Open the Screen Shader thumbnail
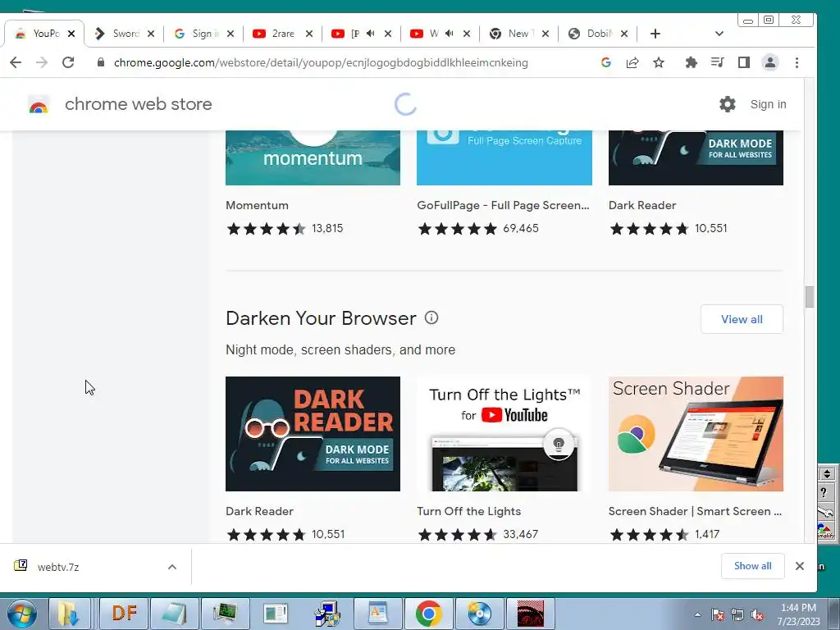840x630 pixels. pos(696,434)
